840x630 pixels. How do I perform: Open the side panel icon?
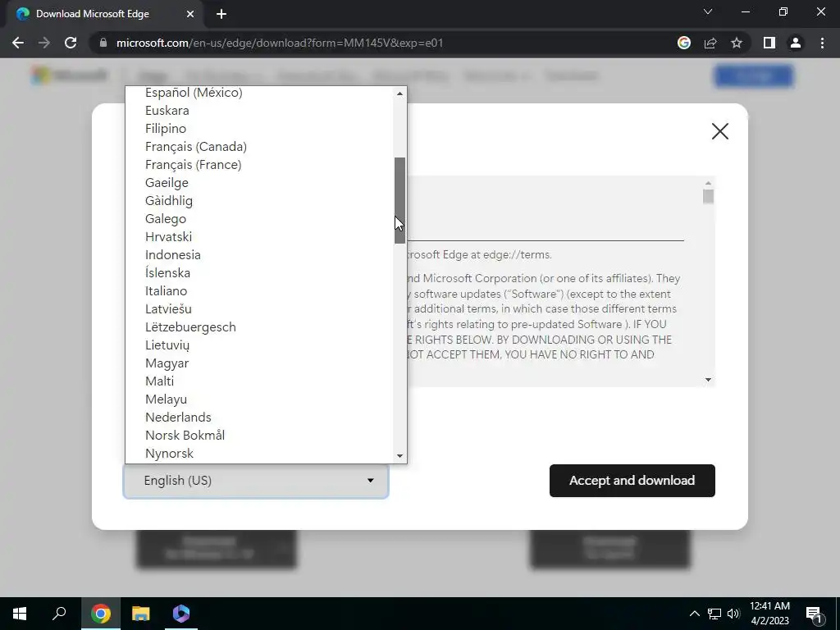(x=769, y=43)
